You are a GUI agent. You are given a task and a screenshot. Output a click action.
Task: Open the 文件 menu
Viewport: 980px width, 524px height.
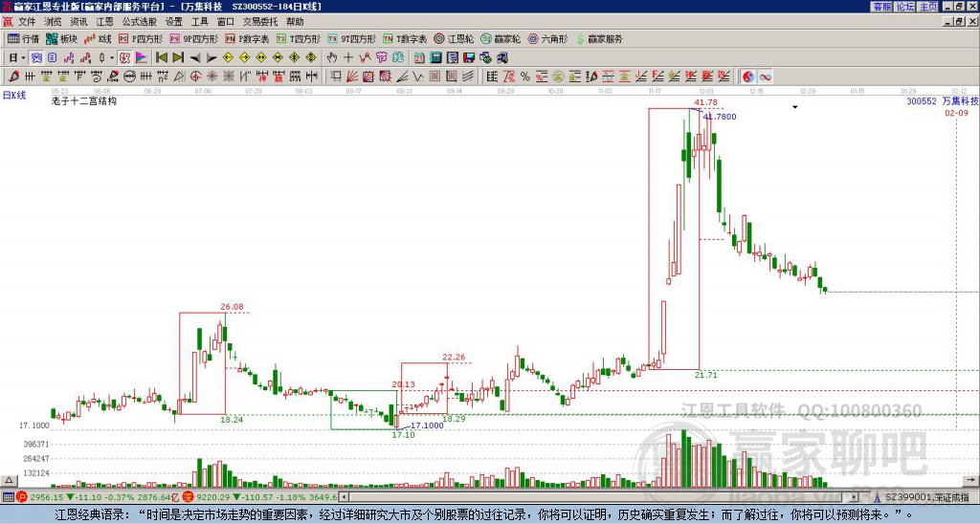pyautogui.click(x=27, y=22)
